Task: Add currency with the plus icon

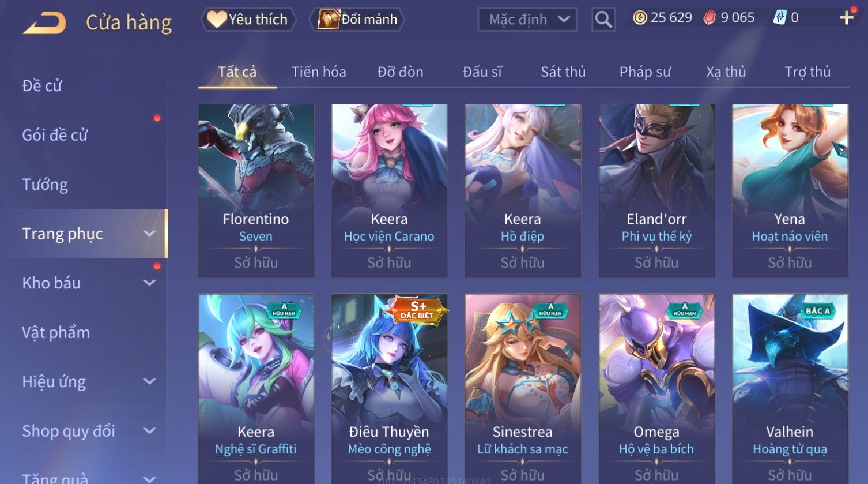Action: point(846,18)
